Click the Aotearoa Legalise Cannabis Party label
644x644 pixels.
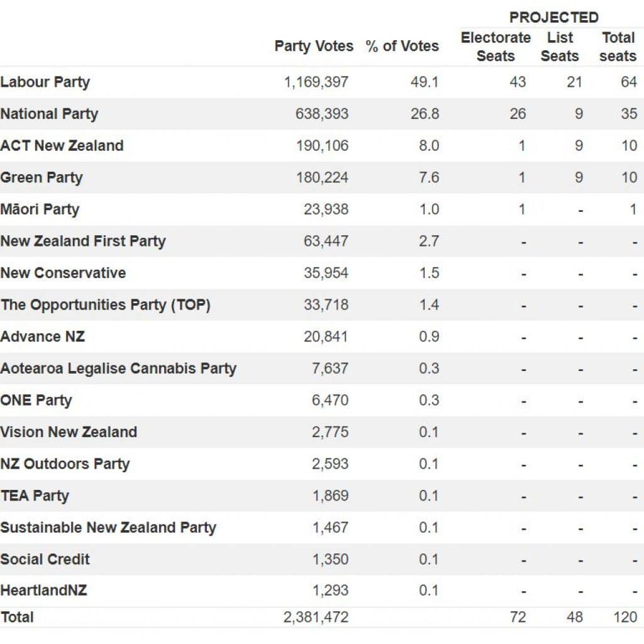click(118, 369)
